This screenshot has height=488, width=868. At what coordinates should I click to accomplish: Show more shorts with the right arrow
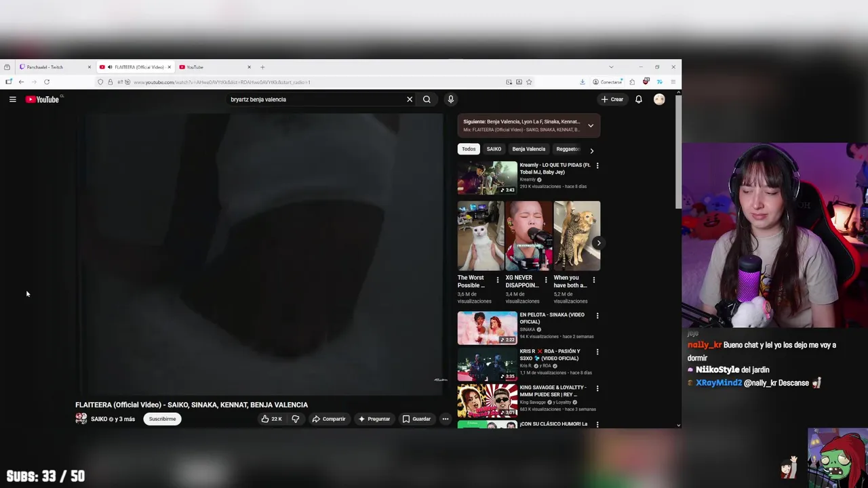(598, 243)
